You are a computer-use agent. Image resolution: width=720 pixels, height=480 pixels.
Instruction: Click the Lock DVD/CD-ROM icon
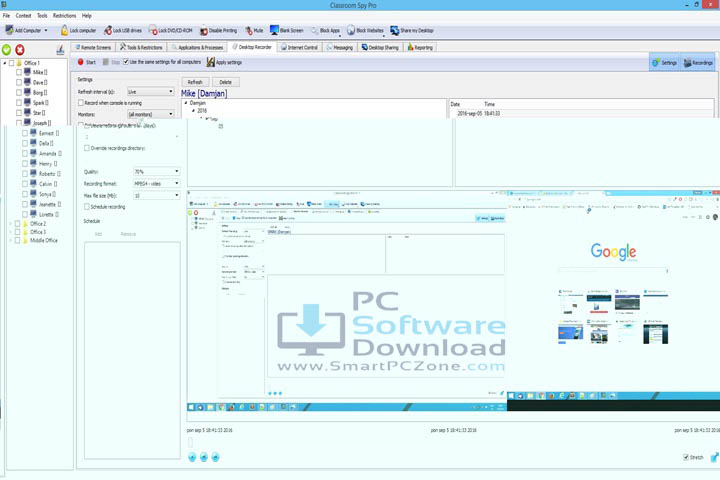153,30
